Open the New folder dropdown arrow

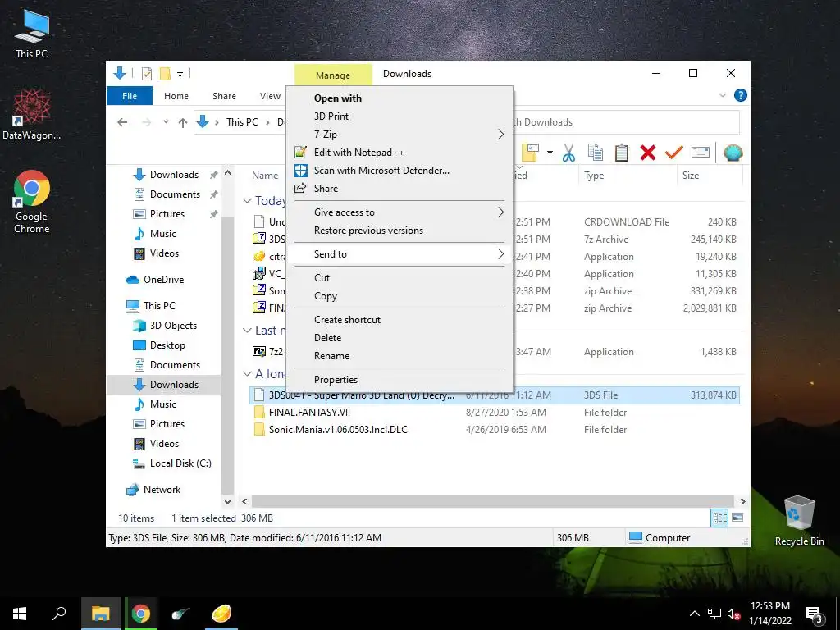point(550,153)
